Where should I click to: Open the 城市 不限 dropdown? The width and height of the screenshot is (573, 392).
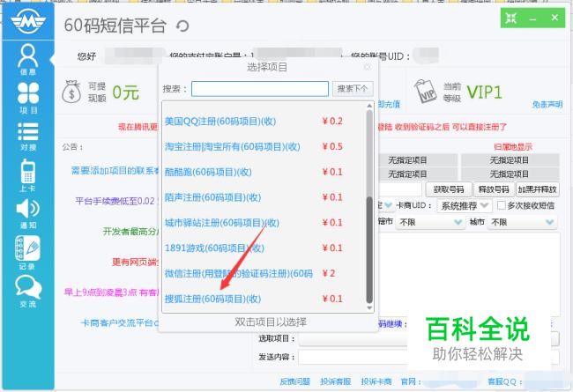pos(522,222)
